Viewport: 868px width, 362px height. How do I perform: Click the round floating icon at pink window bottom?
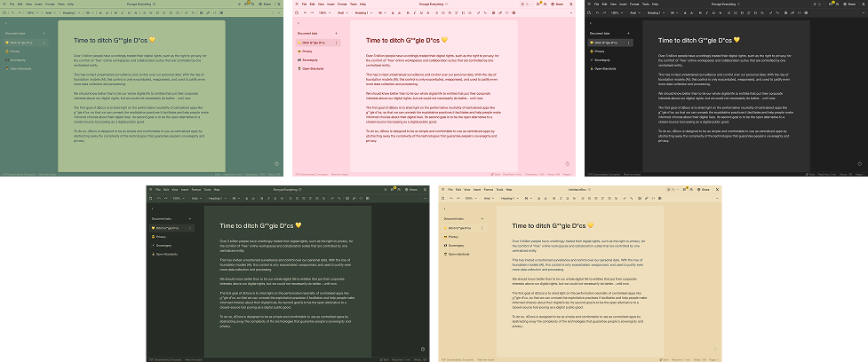[x=568, y=163]
